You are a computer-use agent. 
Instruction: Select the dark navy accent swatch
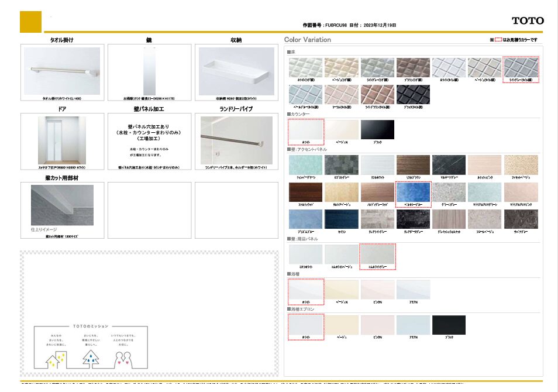[342, 219]
